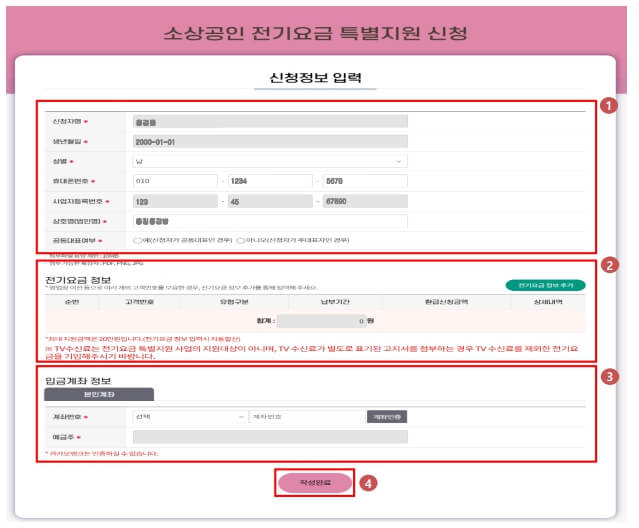Click the 신청정보 입력 heading
The image size is (639, 528).
click(315, 77)
